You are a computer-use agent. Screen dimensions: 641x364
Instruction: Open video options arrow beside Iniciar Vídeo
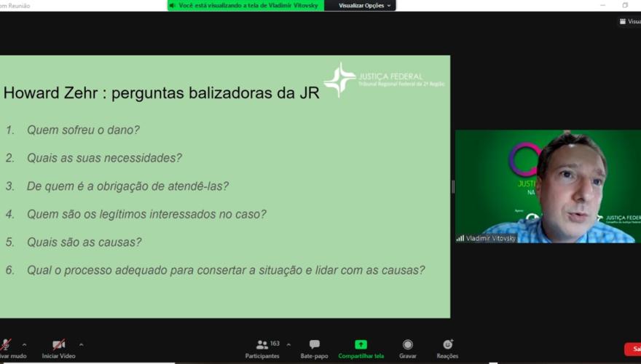pyautogui.click(x=81, y=344)
